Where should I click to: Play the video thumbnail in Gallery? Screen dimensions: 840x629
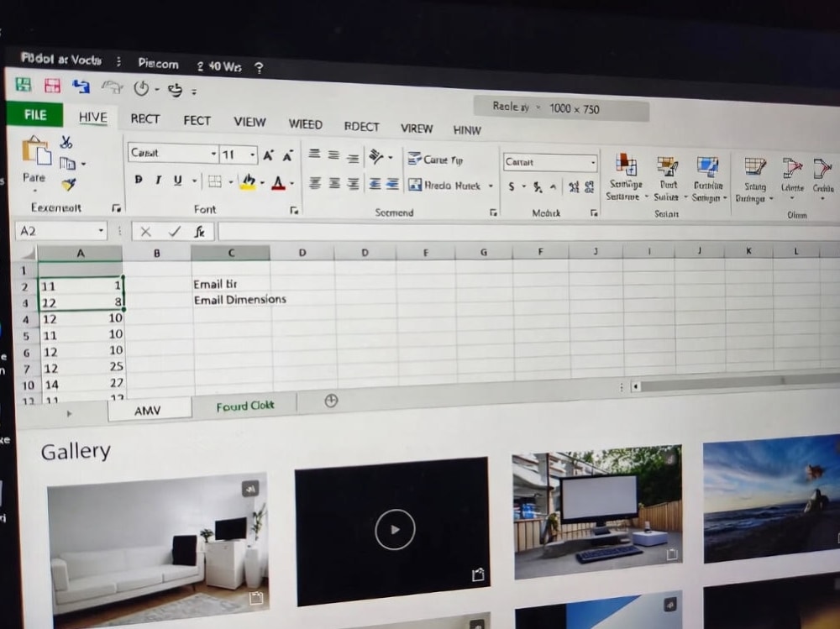click(x=395, y=529)
